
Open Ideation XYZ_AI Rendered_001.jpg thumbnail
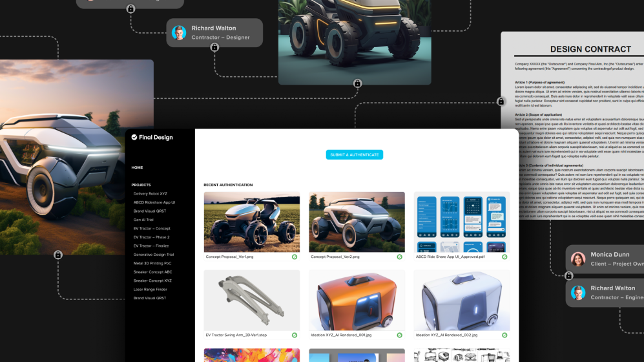(x=357, y=301)
